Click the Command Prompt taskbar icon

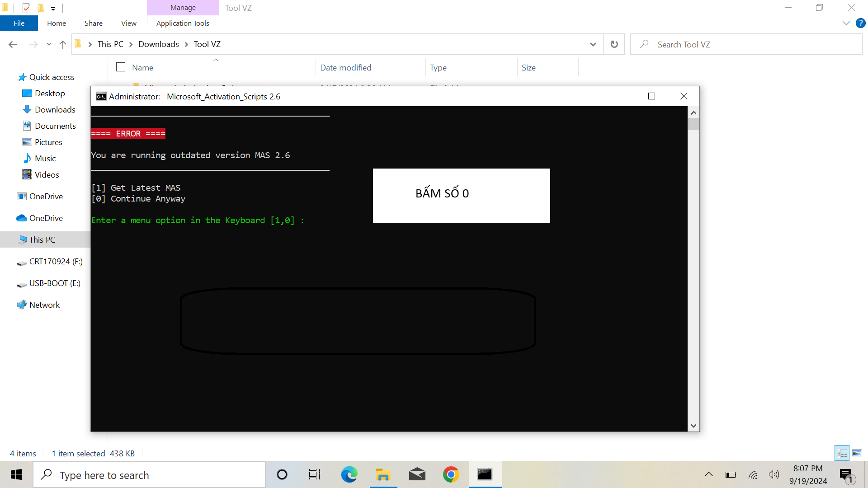click(485, 474)
